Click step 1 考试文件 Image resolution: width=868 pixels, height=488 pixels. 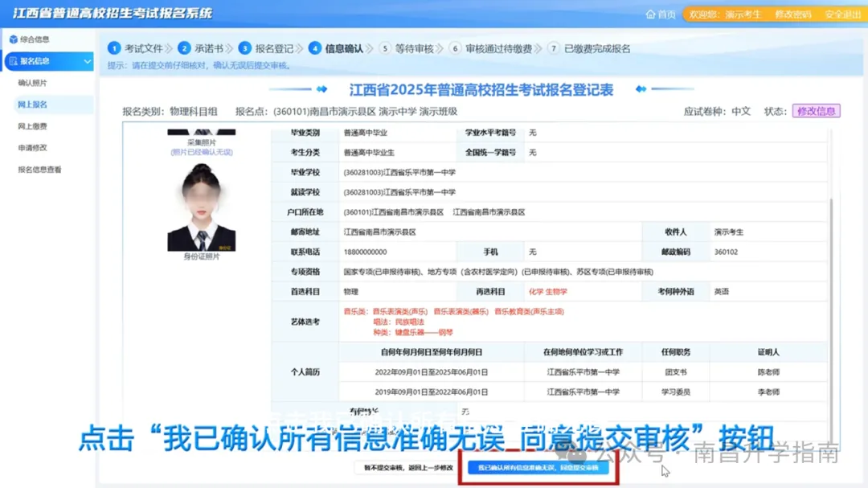coord(136,49)
